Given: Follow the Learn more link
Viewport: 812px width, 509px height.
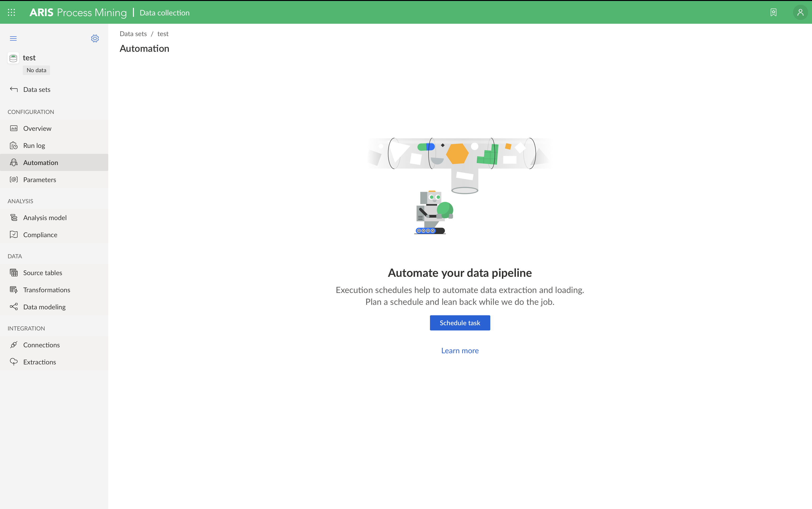Looking at the screenshot, I should tap(460, 350).
